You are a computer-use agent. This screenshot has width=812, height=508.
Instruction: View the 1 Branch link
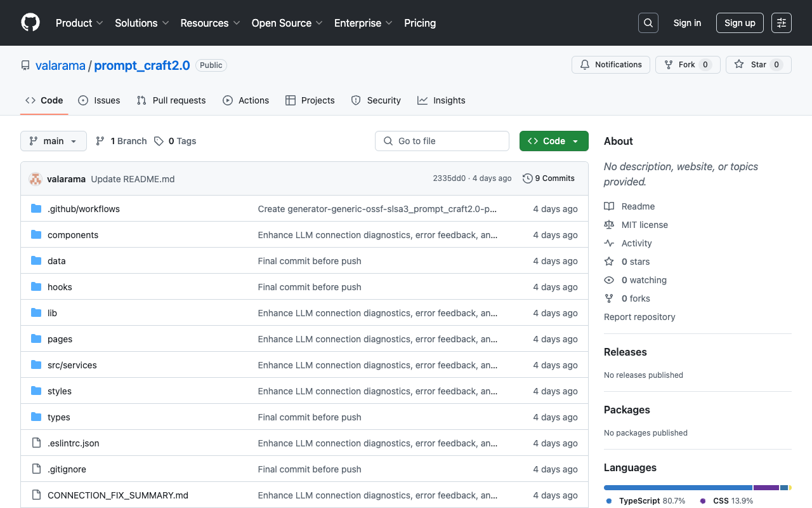[121, 141]
